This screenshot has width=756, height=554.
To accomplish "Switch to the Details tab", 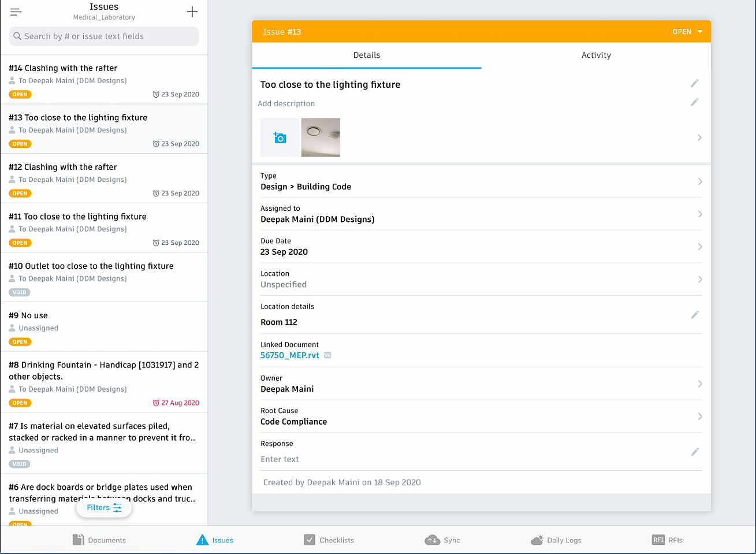I will pyautogui.click(x=367, y=55).
